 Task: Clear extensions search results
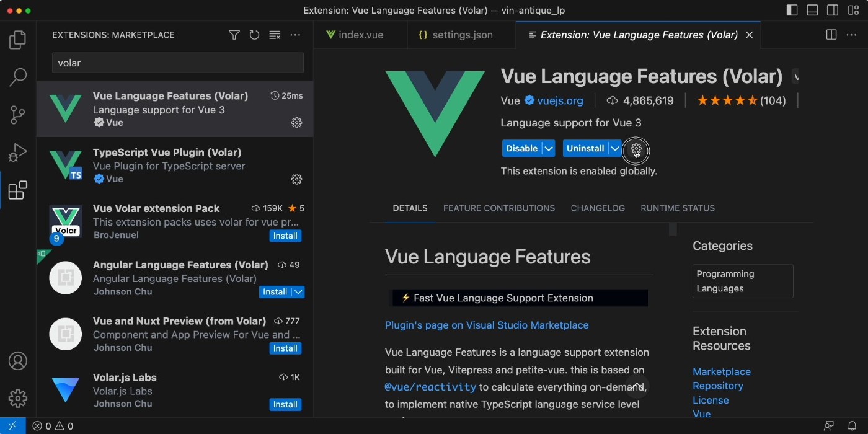click(275, 35)
